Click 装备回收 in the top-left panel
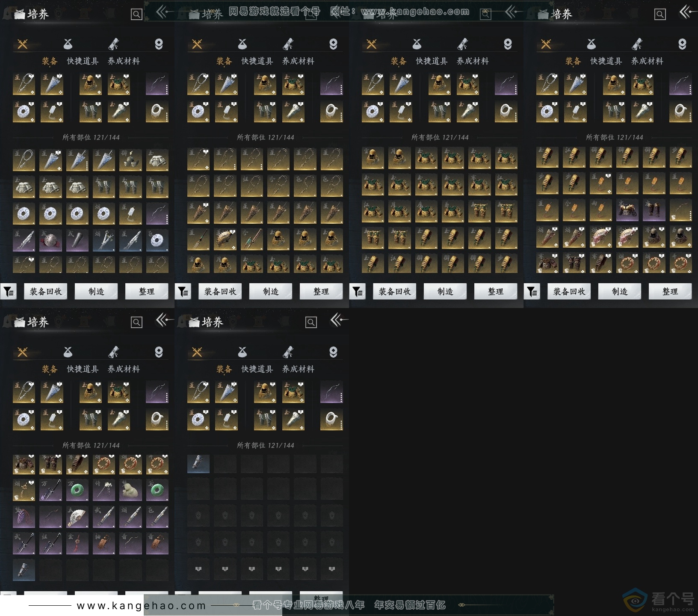Viewport: 698px width, 616px height. 46,292
